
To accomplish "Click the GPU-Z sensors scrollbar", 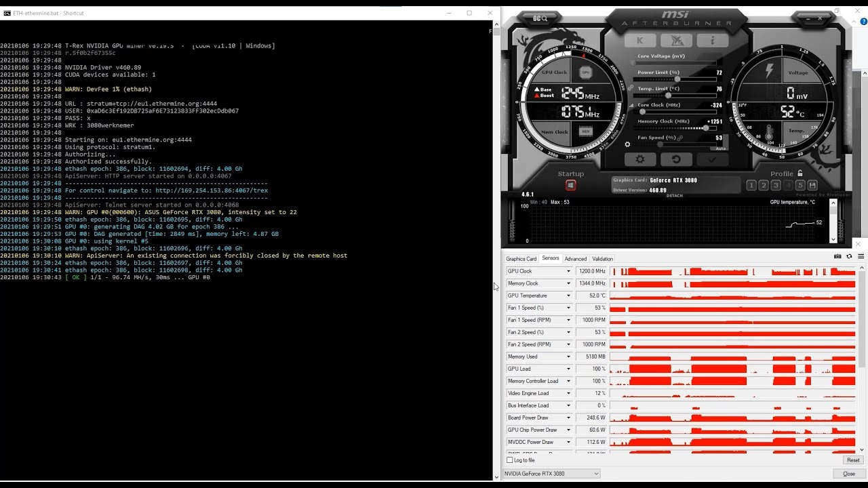I will [862, 359].
